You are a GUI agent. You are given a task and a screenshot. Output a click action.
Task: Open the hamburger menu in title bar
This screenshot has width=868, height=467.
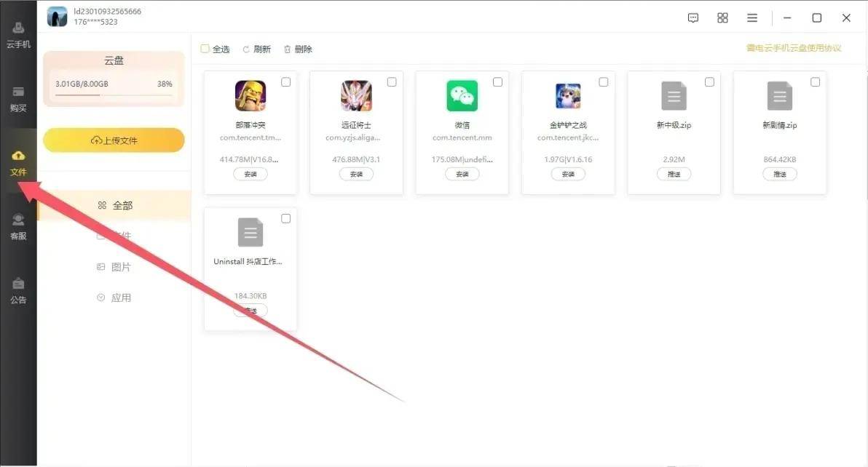click(x=752, y=18)
